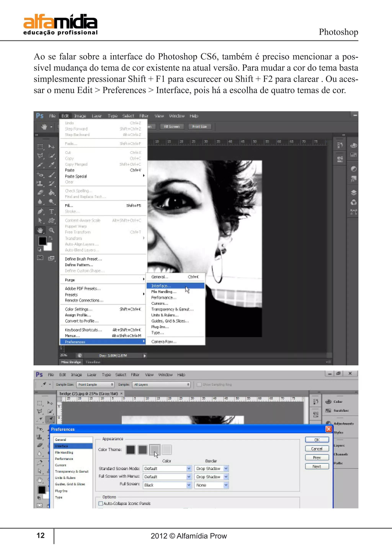Select the Pen tool in upper screenshot toolbox

pyautogui.click(x=40, y=211)
